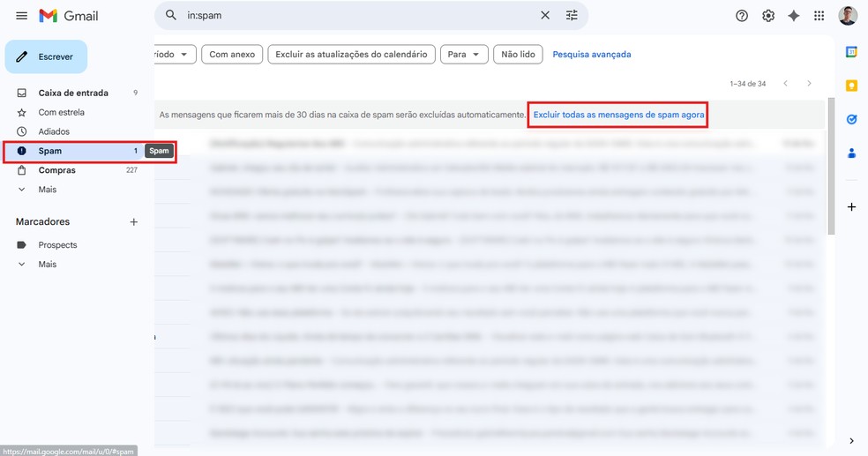Image resolution: width=868 pixels, height=456 pixels.
Task: Open the Google apps grid
Action: [819, 16]
